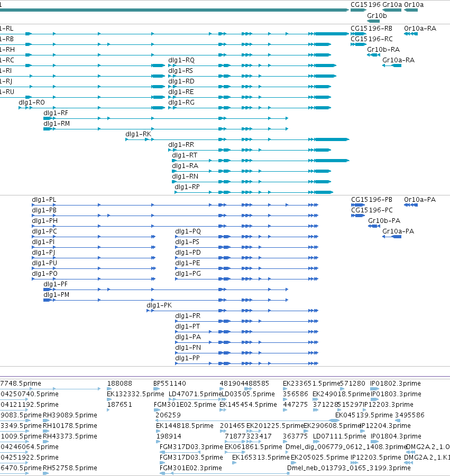
Task: Click the dlg1-PJ protein label
Action: [x=43, y=253]
